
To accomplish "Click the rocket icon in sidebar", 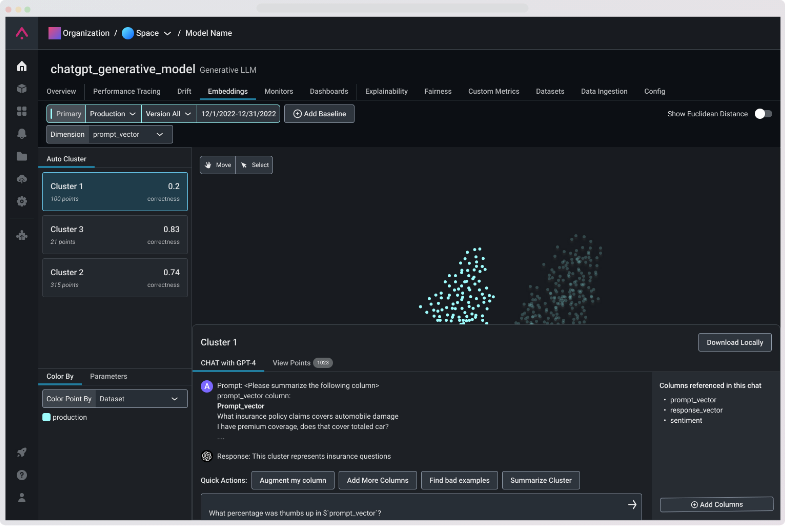I will click(22, 452).
